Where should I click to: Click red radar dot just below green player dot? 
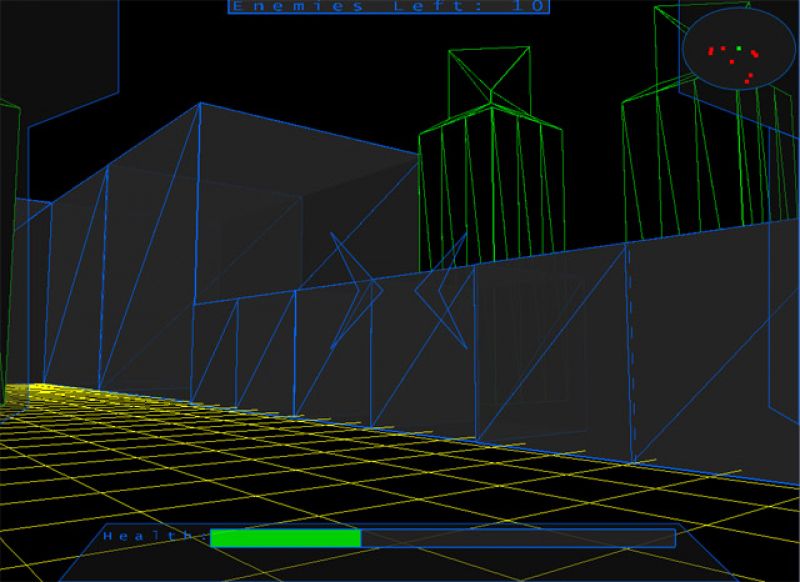click(x=732, y=62)
